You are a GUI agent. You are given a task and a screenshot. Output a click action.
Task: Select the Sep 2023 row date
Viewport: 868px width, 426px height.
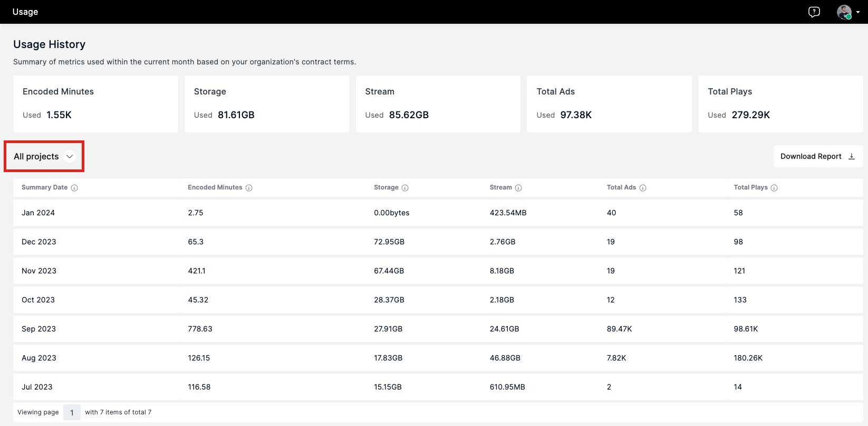coord(38,329)
